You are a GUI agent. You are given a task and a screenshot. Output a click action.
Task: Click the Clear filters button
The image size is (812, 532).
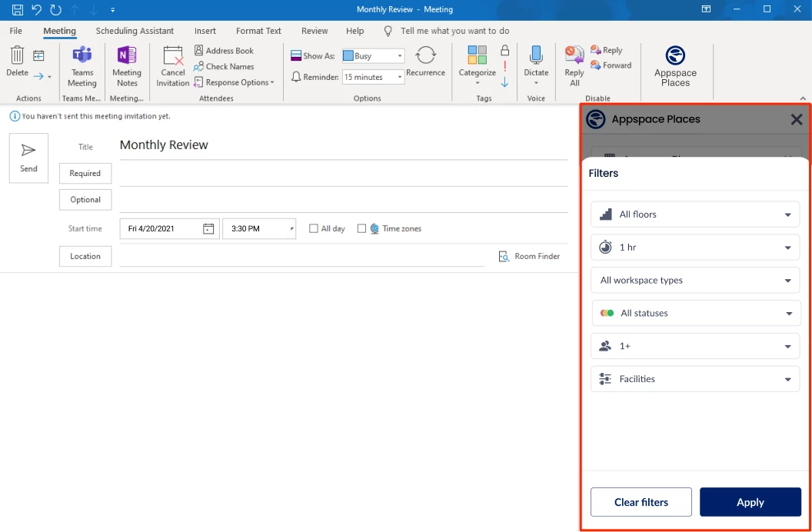pos(641,502)
